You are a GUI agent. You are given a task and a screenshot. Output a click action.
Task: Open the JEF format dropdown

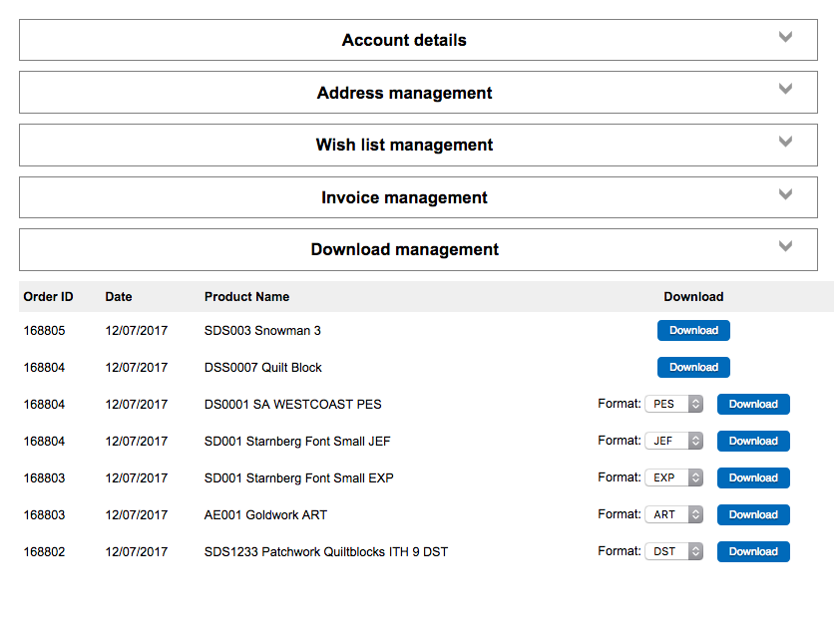[x=674, y=442]
